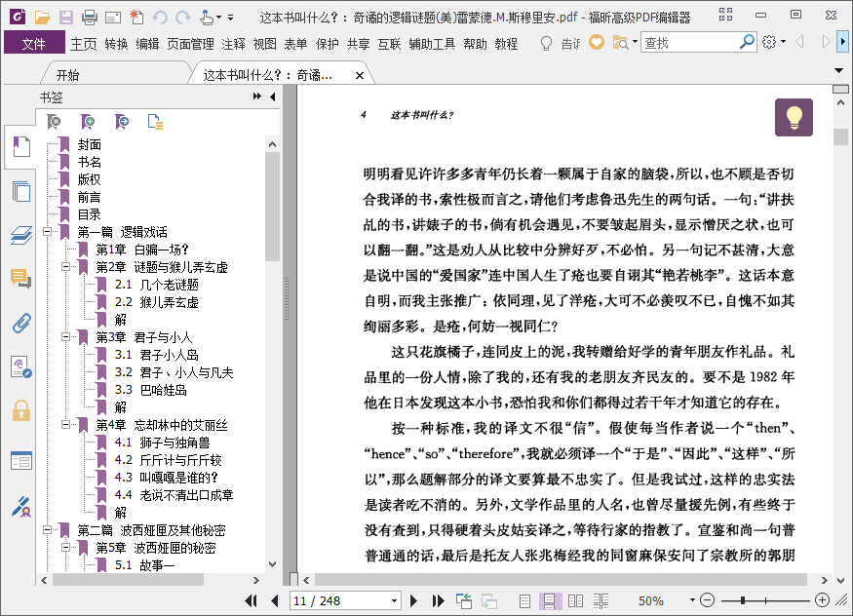This screenshot has width=853, height=616.
Task: Switch to the 开始 tab
Action: pyautogui.click(x=67, y=75)
